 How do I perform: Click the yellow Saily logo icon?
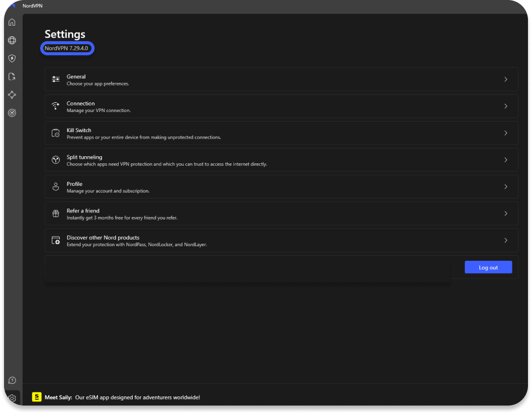tap(37, 397)
